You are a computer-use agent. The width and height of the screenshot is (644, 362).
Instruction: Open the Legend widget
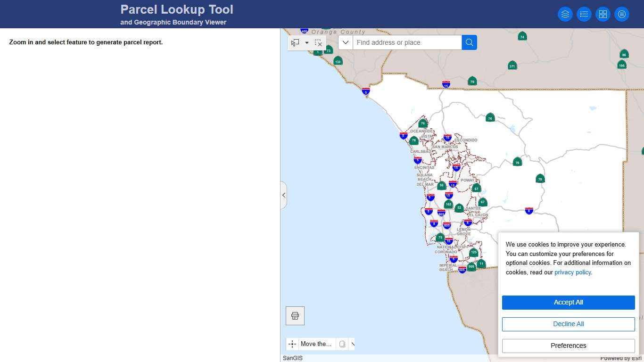coord(584,14)
